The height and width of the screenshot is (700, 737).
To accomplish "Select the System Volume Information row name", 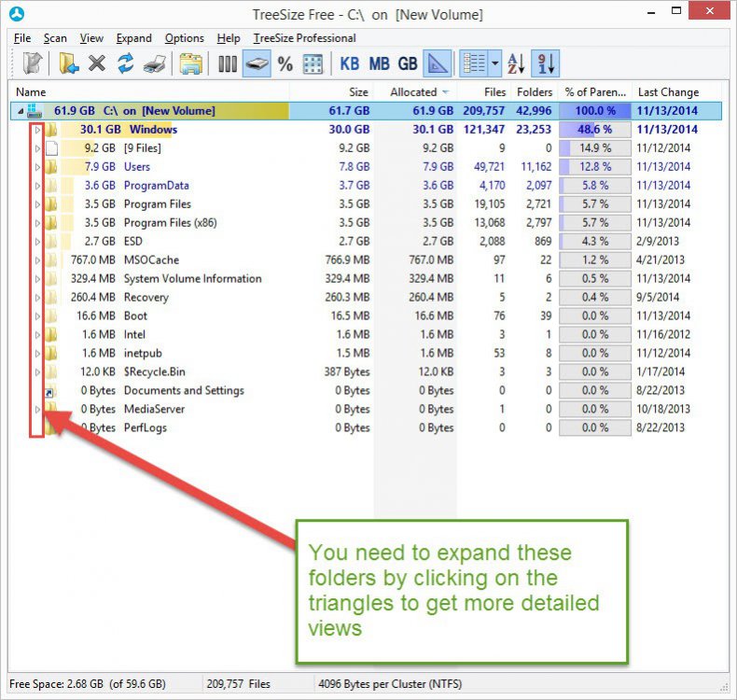I will (192, 279).
